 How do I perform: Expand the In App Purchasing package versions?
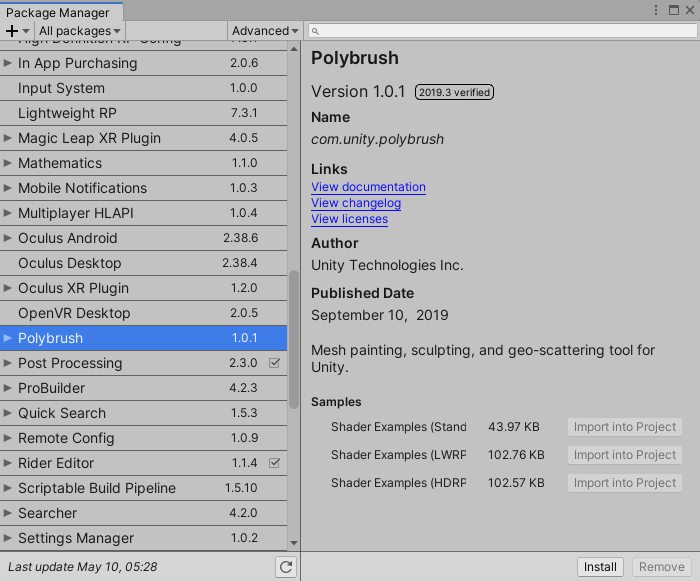7,63
